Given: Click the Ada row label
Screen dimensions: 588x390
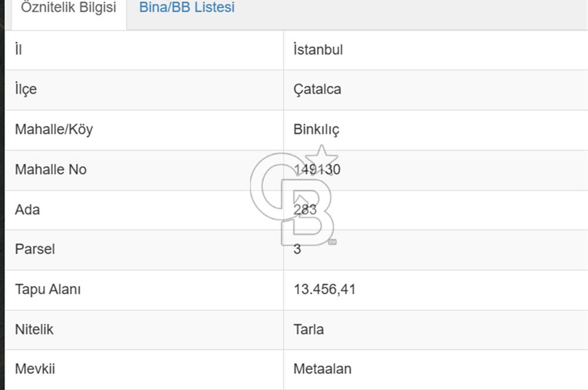Looking at the screenshot, I should pyautogui.click(x=28, y=210).
